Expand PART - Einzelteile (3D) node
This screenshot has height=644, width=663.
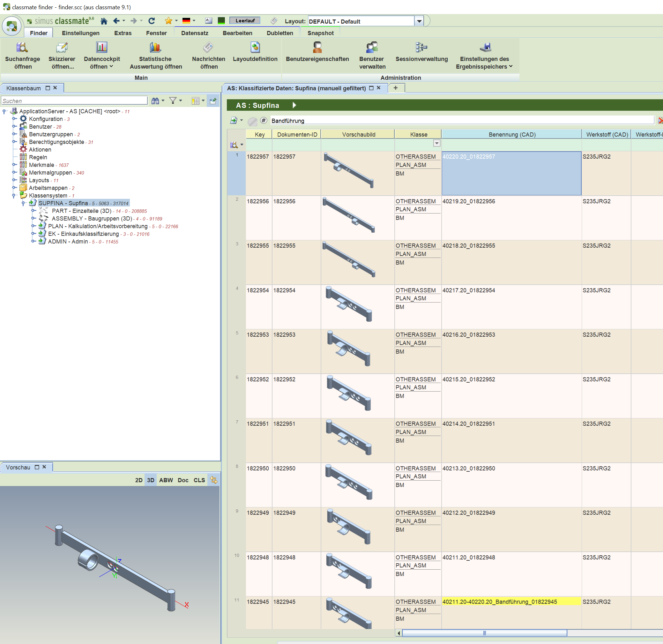pos(34,211)
